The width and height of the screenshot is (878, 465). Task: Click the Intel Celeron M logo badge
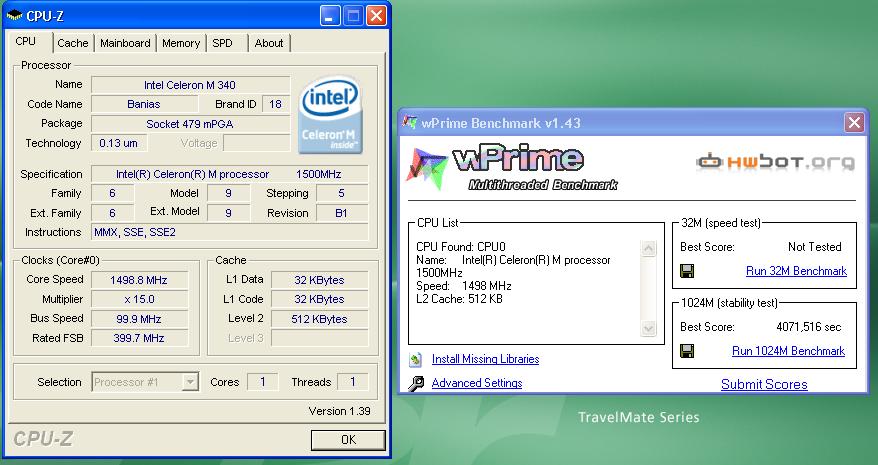pyautogui.click(x=330, y=115)
